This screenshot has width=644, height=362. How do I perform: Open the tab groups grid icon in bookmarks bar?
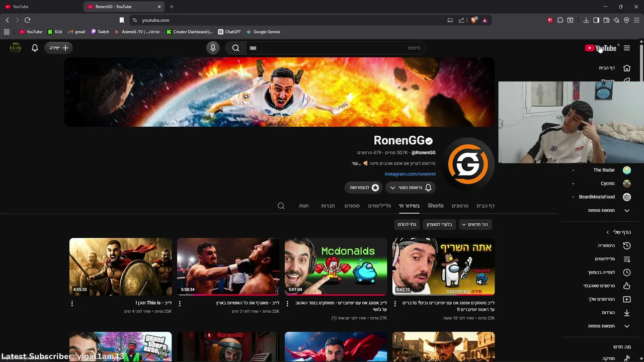coord(7,32)
